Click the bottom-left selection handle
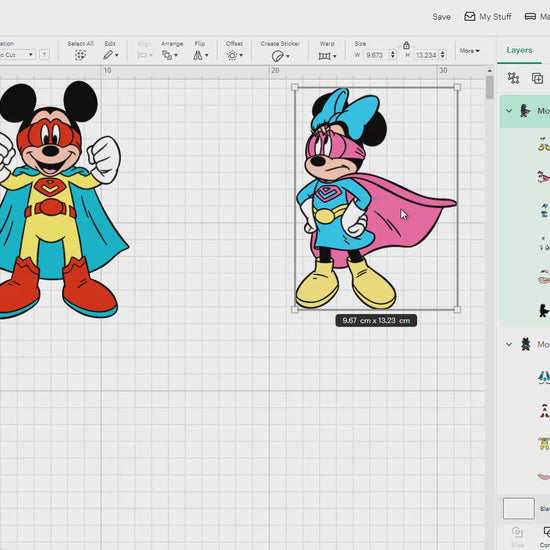Viewport: 550px width, 550px height. coord(295,309)
